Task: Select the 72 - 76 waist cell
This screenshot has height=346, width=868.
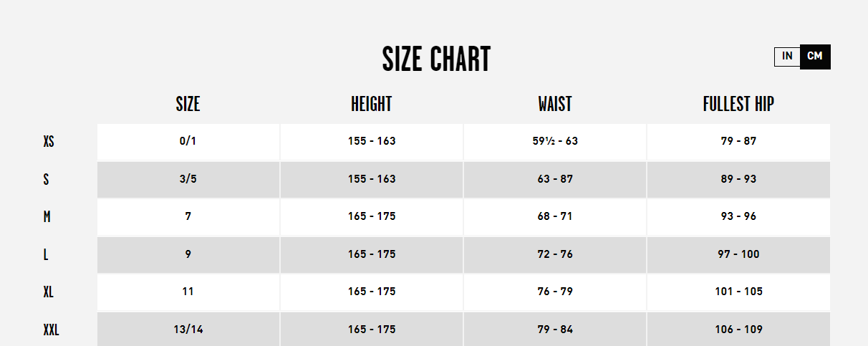Action: click(555, 254)
